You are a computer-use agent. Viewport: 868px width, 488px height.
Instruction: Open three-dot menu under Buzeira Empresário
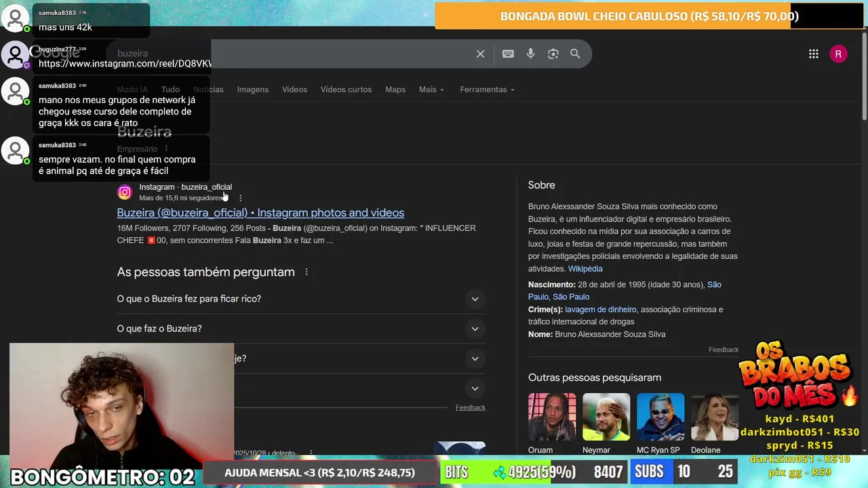coord(166,148)
